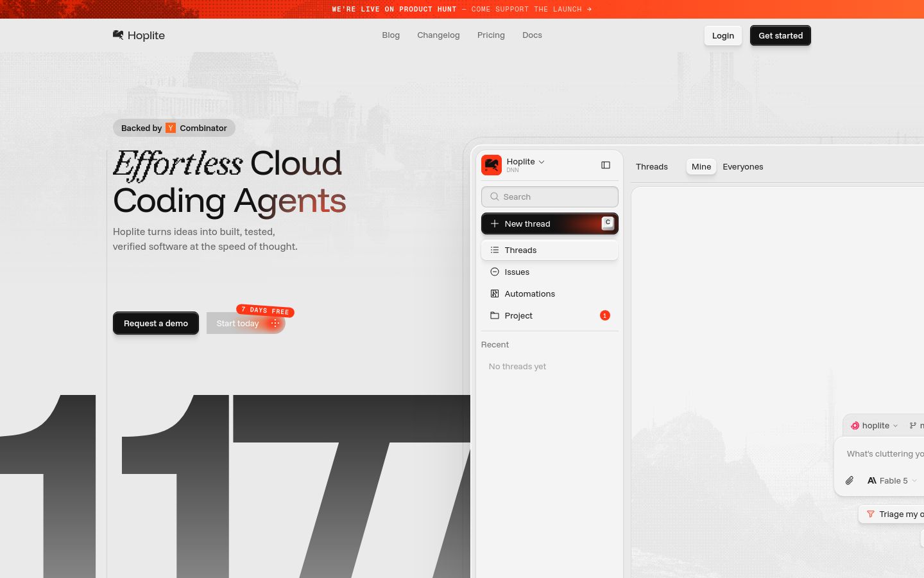Click the Automations icon in the sidebar
Image resolution: width=924 pixels, height=578 pixels.
[x=495, y=293]
